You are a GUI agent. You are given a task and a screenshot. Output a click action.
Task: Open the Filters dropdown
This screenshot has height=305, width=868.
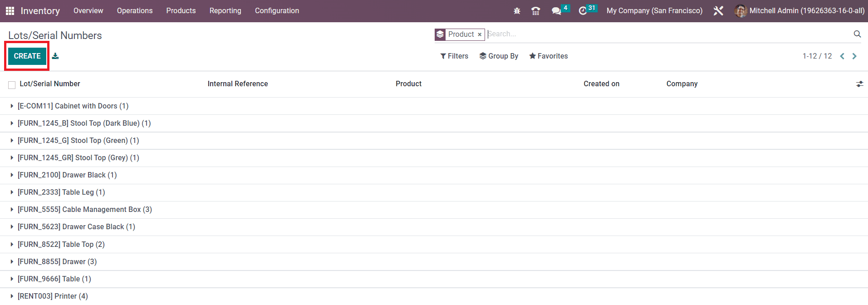(x=454, y=56)
